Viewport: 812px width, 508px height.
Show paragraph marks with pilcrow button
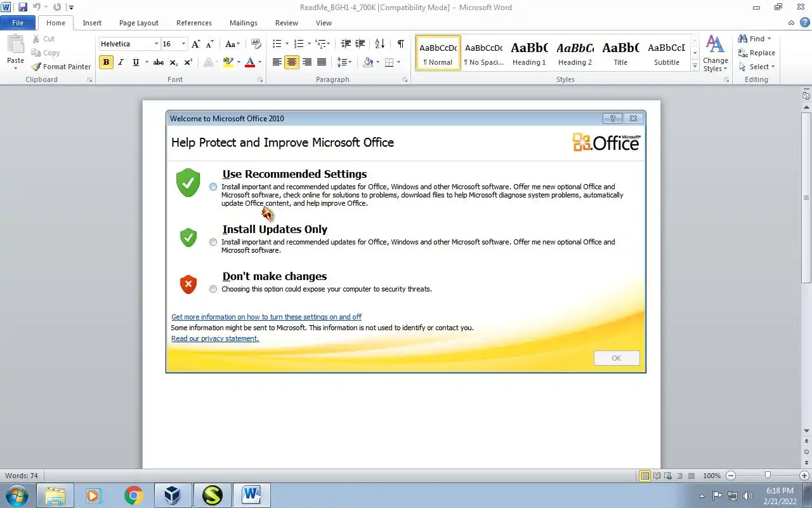click(x=400, y=44)
